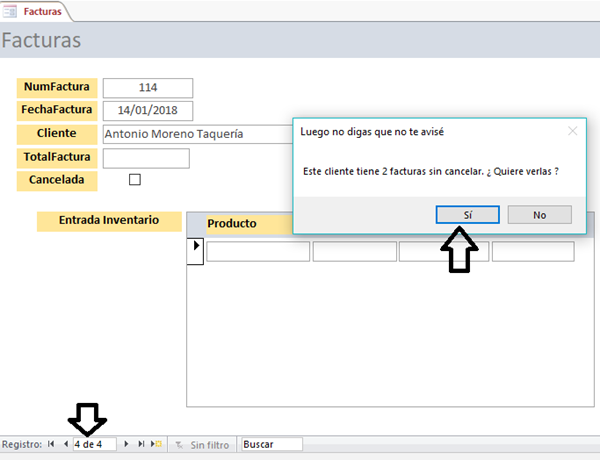This screenshot has width=600, height=460.
Task: Click the 'Registro:' label
Action: [22, 444]
